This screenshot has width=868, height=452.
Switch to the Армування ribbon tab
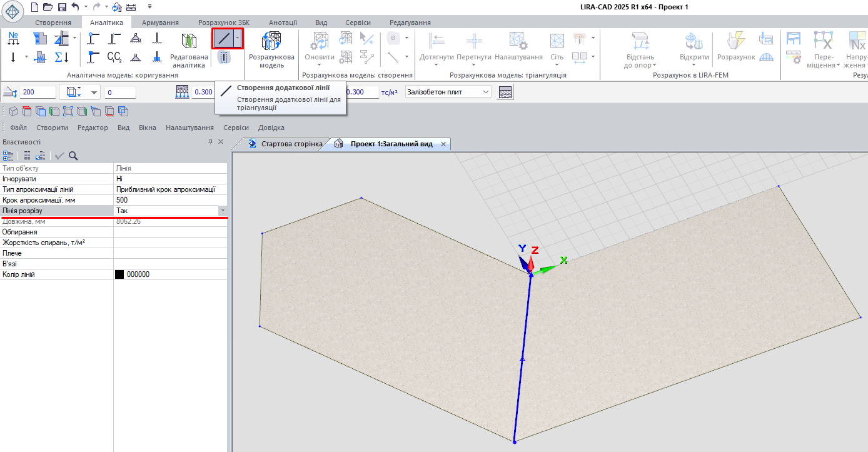pos(160,23)
